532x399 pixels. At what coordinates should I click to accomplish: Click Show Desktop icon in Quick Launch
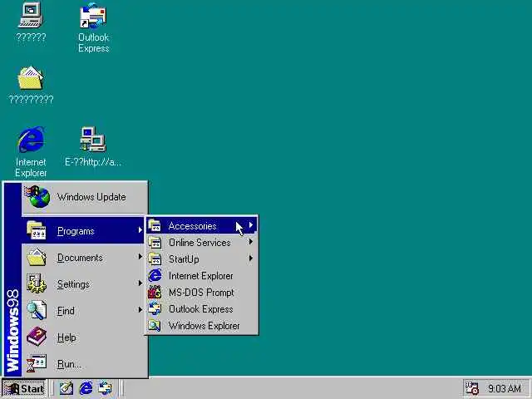(x=66, y=388)
